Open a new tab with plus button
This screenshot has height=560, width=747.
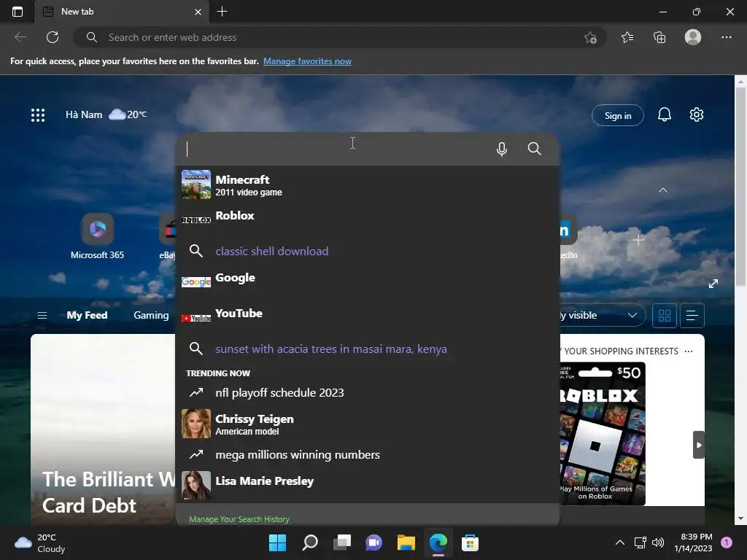coord(222,12)
